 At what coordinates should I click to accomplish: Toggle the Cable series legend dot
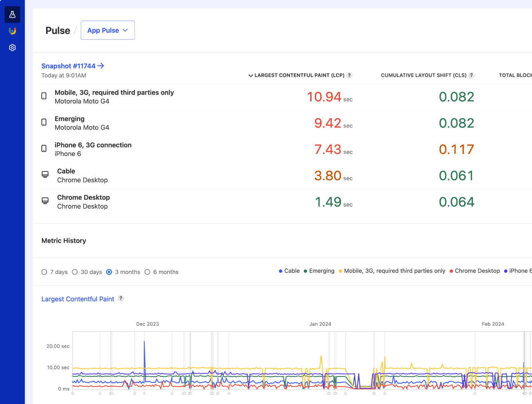point(280,271)
